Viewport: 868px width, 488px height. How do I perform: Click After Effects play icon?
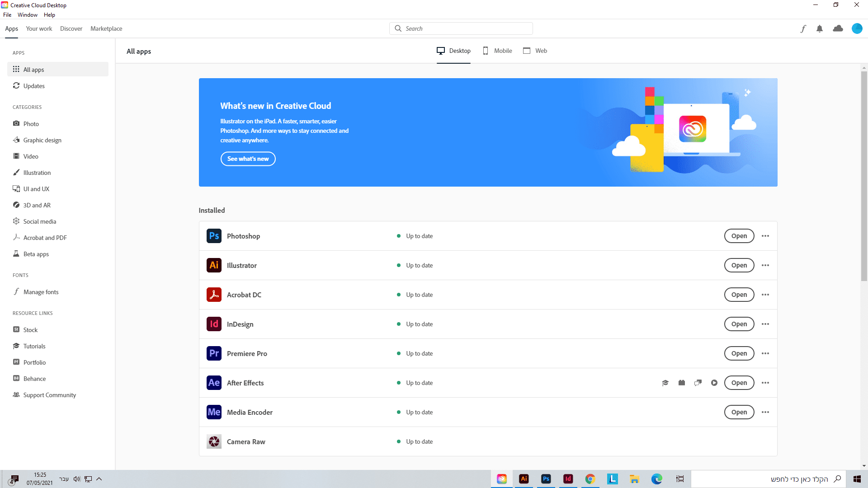click(x=714, y=383)
